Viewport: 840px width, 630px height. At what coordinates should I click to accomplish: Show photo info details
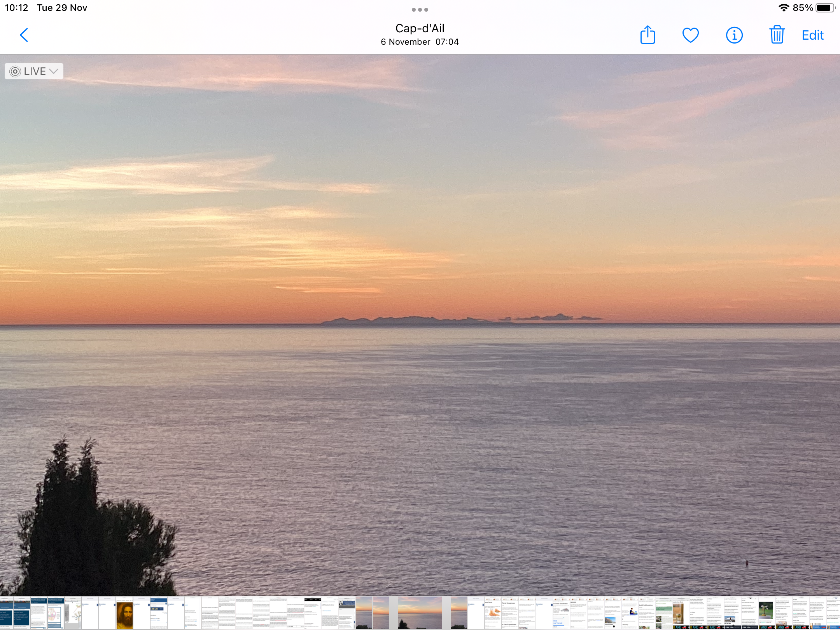point(734,35)
